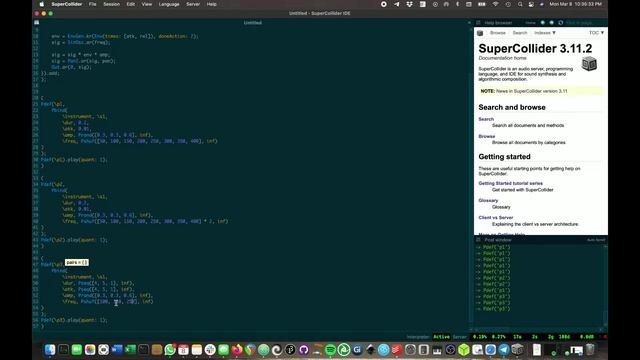Click the SuperCollider cube icon in the dock
640x360 pixels.
(518, 350)
